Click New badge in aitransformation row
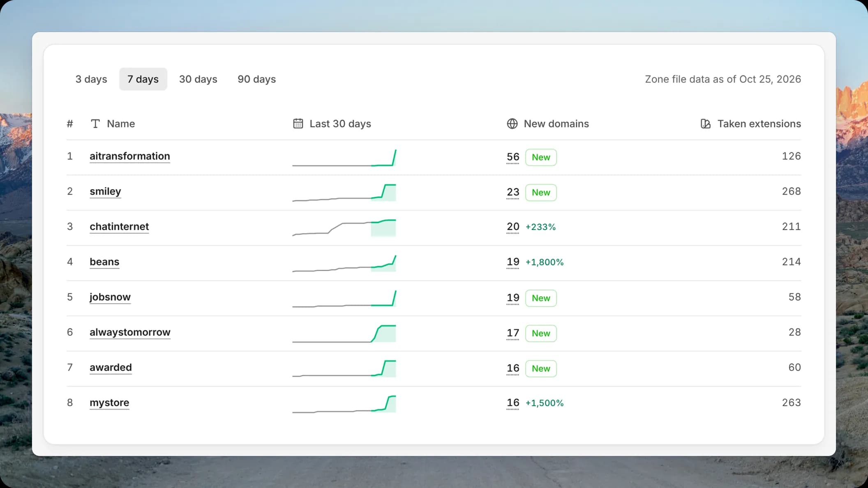 [x=541, y=157]
